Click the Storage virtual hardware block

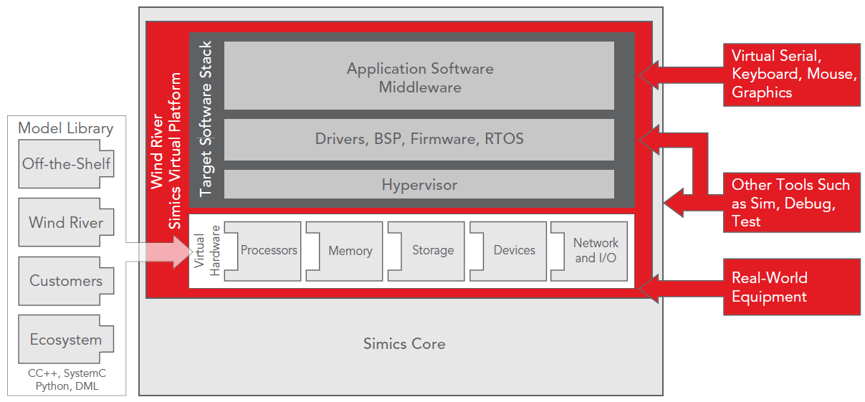coord(432,250)
